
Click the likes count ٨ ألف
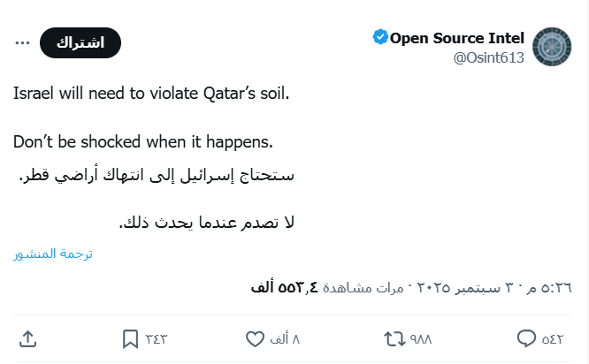pos(285,338)
